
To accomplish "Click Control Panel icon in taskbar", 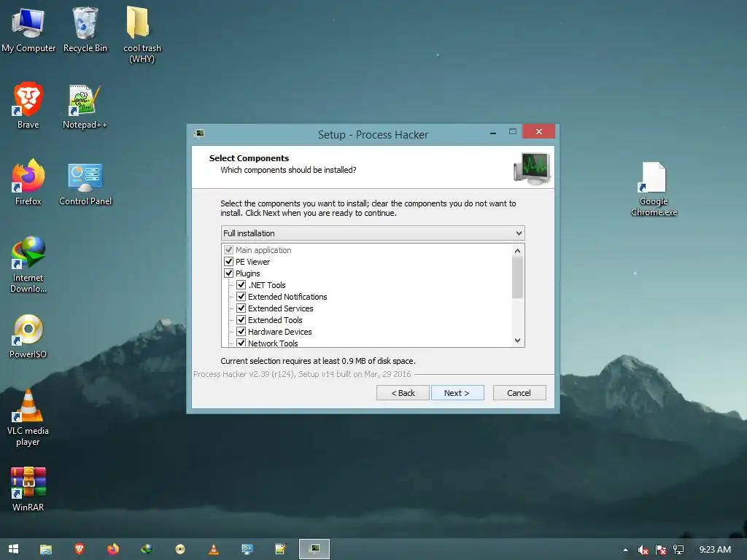I will point(247,549).
